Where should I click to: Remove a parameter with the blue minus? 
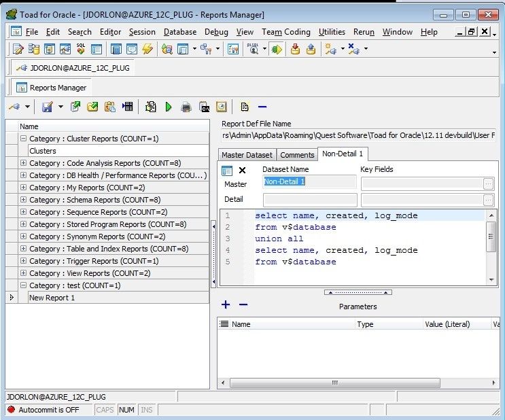click(x=243, y=304)
